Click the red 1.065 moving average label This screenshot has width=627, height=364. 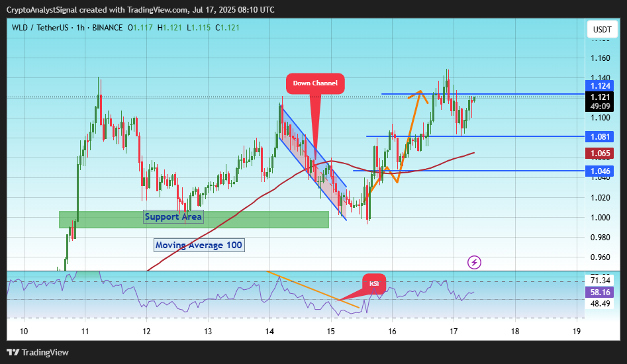point(599,154)
